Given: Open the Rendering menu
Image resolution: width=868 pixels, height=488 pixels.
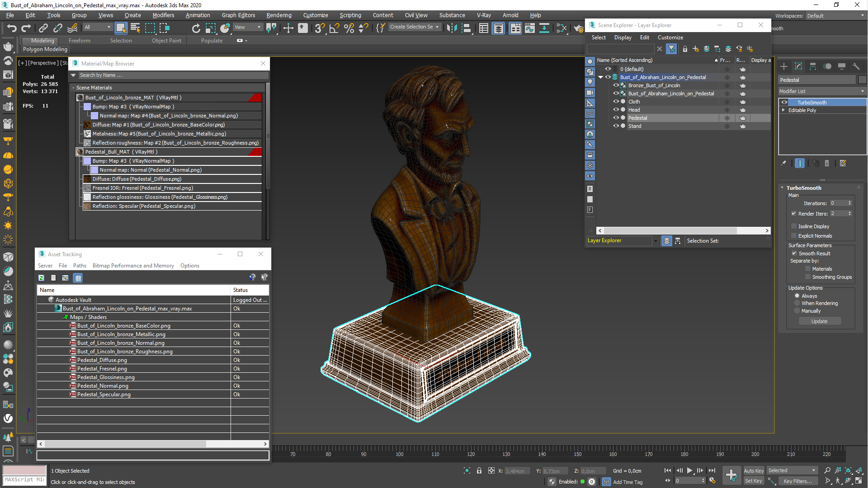Looking at the screenshot, I should (x=278, y=15).
